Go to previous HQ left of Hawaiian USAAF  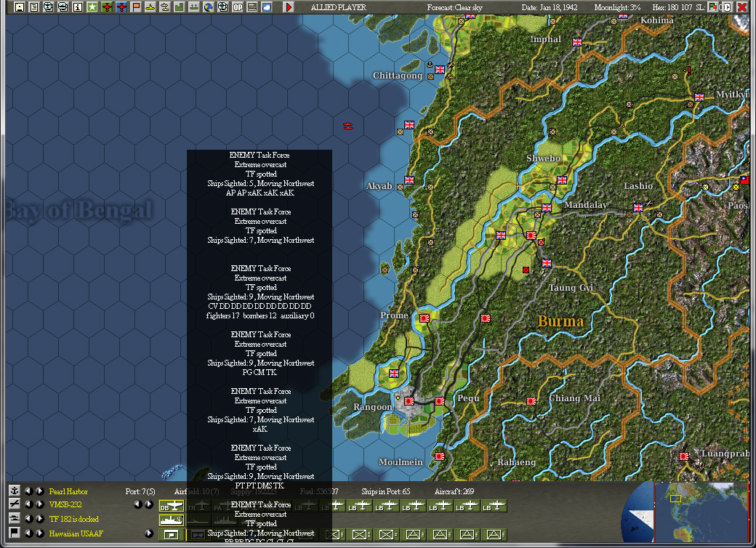pos(29,533)
